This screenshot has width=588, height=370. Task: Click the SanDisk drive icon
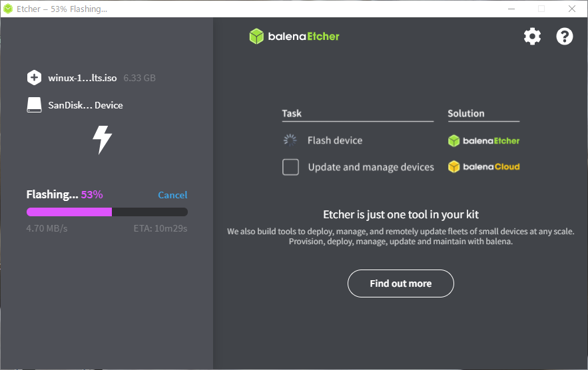coord(34,105)
